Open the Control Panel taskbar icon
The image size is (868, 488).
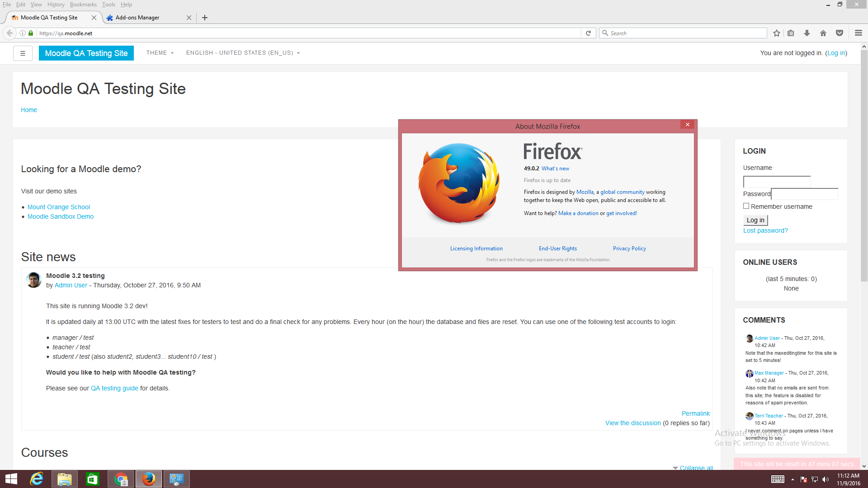(176, 479)
